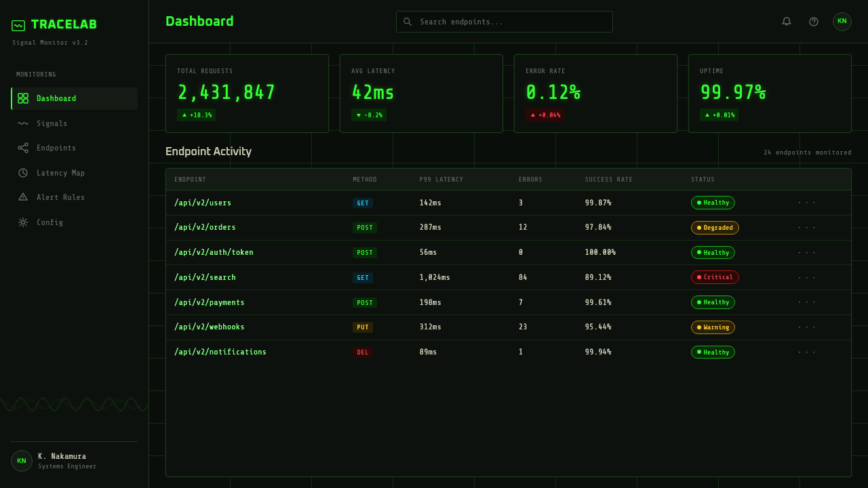
Task: Open the Config section
Action: [75, 222]
